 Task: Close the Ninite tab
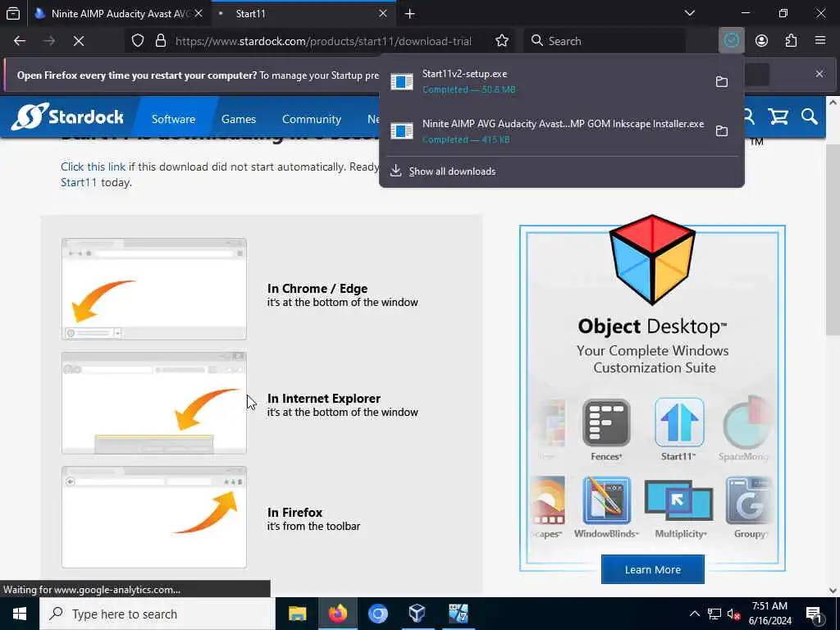199,13
